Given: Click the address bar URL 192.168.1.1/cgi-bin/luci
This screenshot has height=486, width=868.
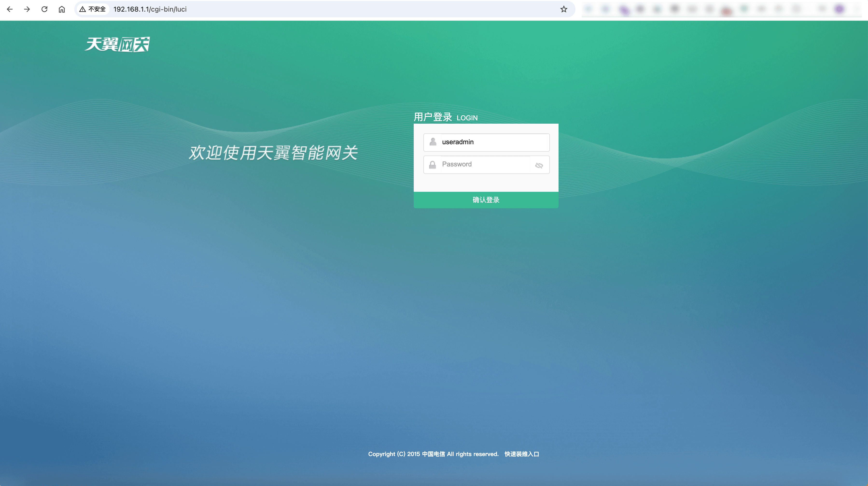Looking at the screenshot, I should 150,9.
